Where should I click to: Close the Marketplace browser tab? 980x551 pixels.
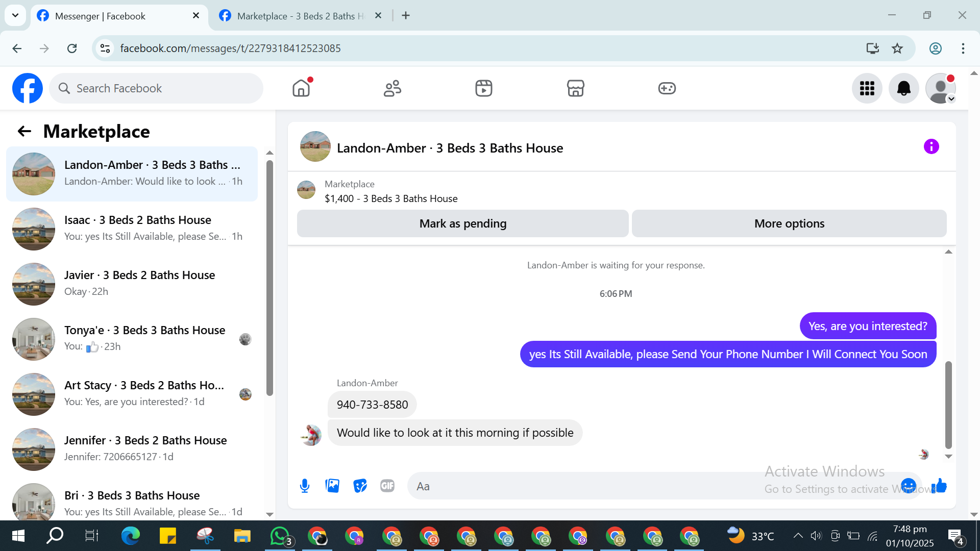[378, 16]
